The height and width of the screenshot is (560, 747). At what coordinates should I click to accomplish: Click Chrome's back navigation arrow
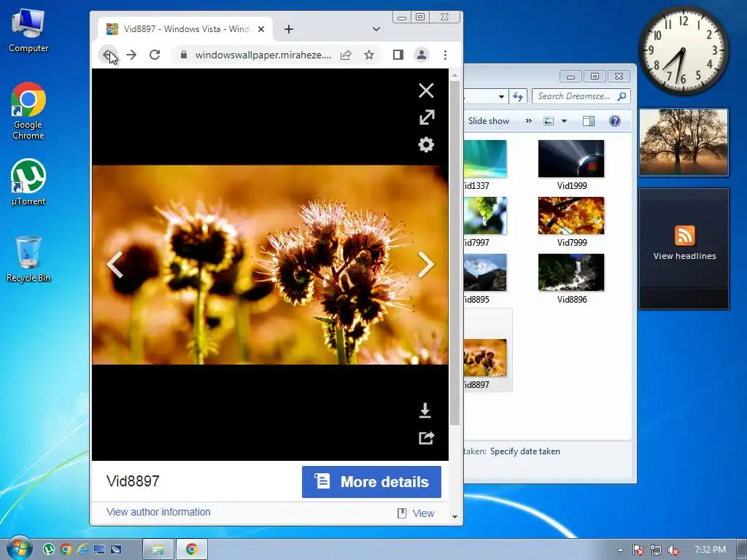pyautogui.click(x=108, y=55)
